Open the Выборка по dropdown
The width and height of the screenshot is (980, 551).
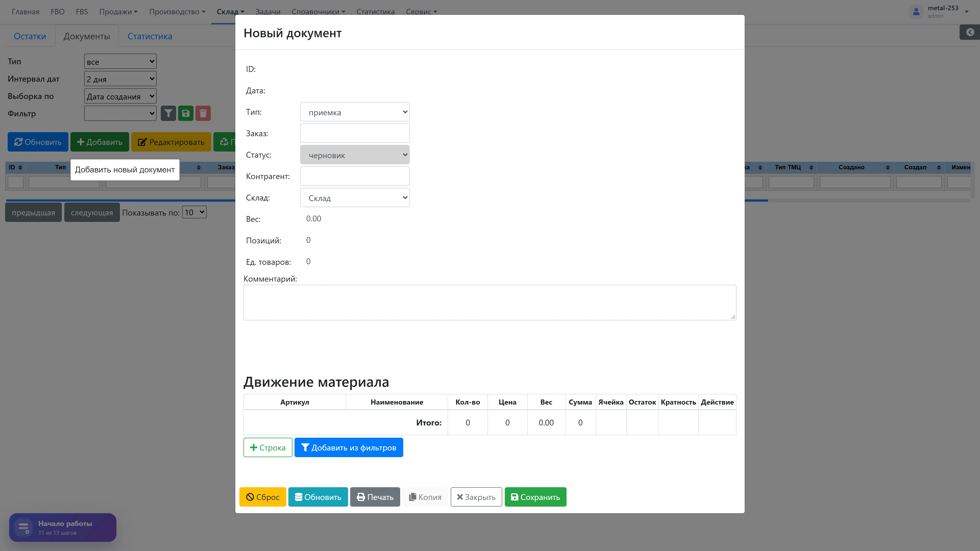tap(120, 96)
